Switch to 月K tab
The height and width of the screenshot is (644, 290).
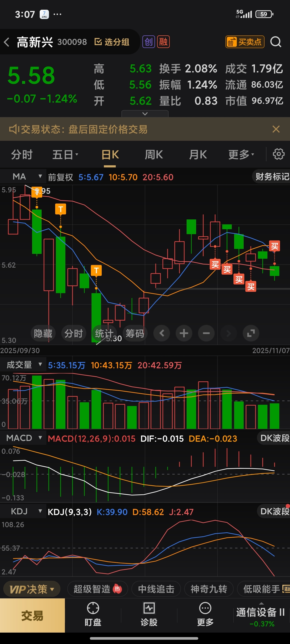click(x=198, y=155)
